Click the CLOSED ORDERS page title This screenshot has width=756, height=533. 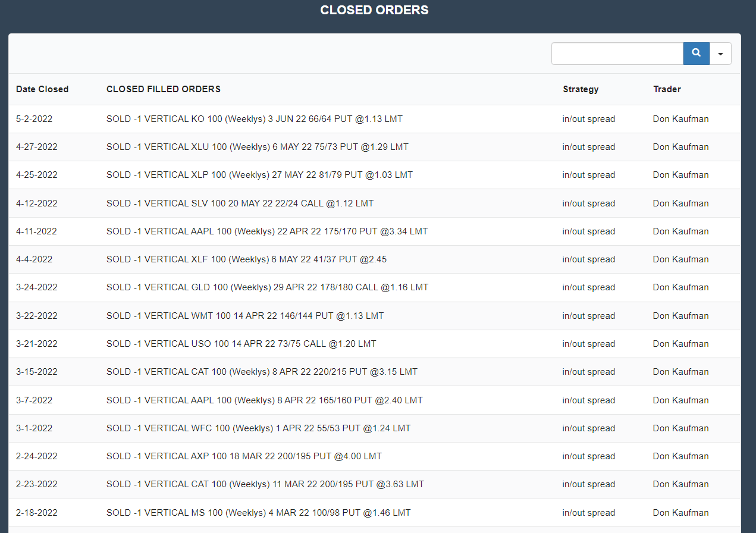click(x=374, y=10)
